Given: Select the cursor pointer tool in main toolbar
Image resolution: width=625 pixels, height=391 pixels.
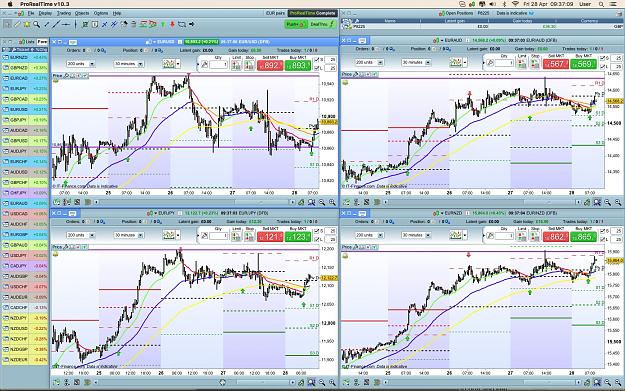Looking at the screenshot, I should coord(8,24).
